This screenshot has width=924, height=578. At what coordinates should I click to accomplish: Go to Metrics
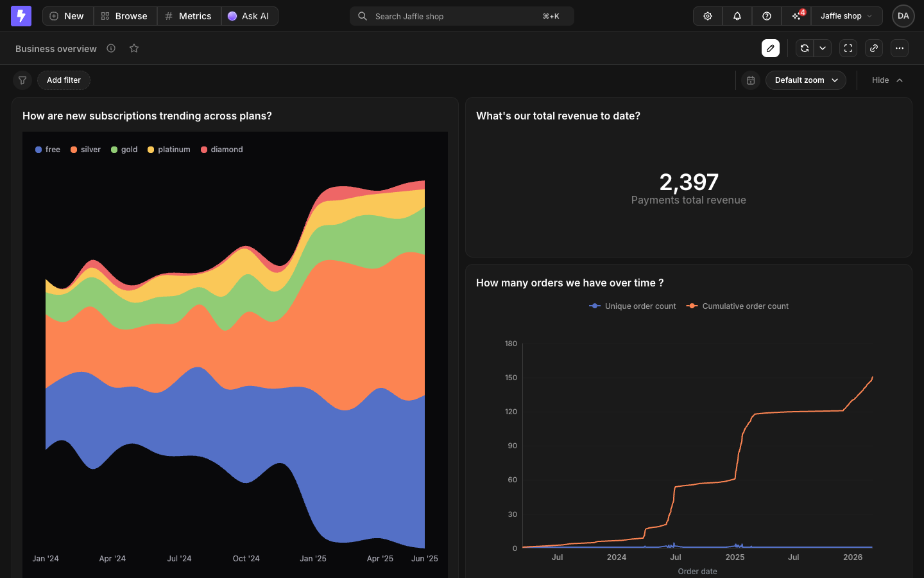coord(189,16)
